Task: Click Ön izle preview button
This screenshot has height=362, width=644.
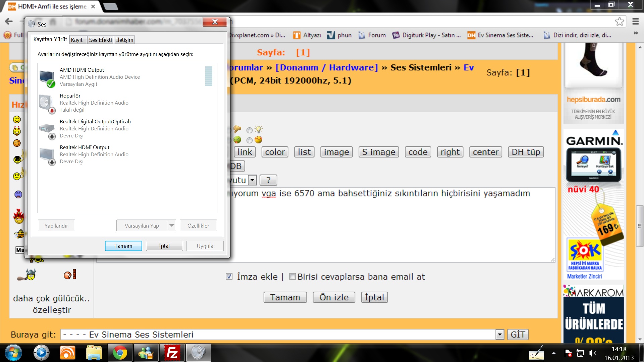Action: [x=334, y=297]
